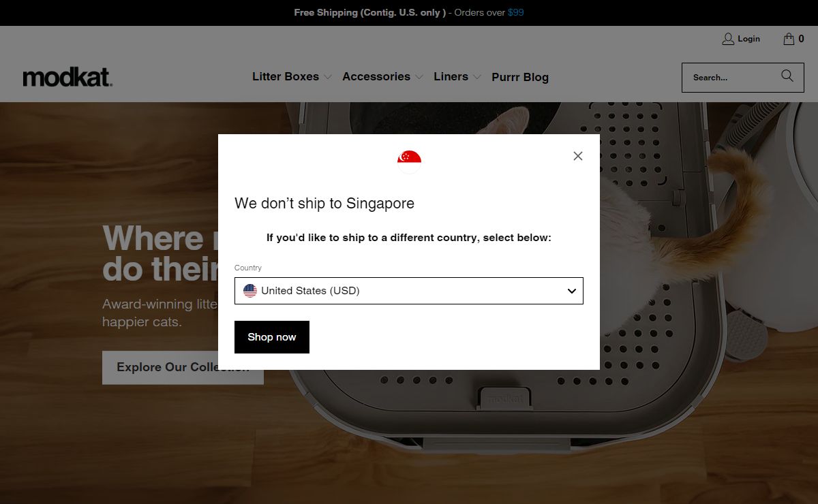
Task: Click the country dropdown arrow
Action: [x=572, y=291]
